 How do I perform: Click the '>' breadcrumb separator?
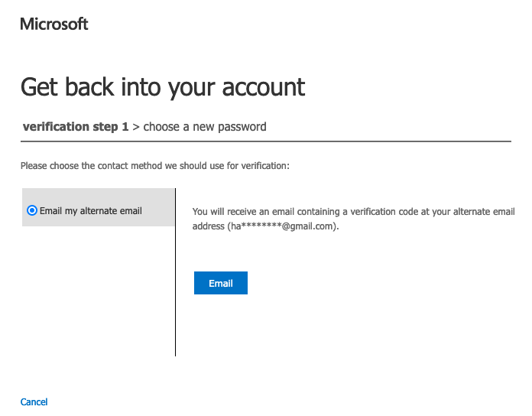136,127
